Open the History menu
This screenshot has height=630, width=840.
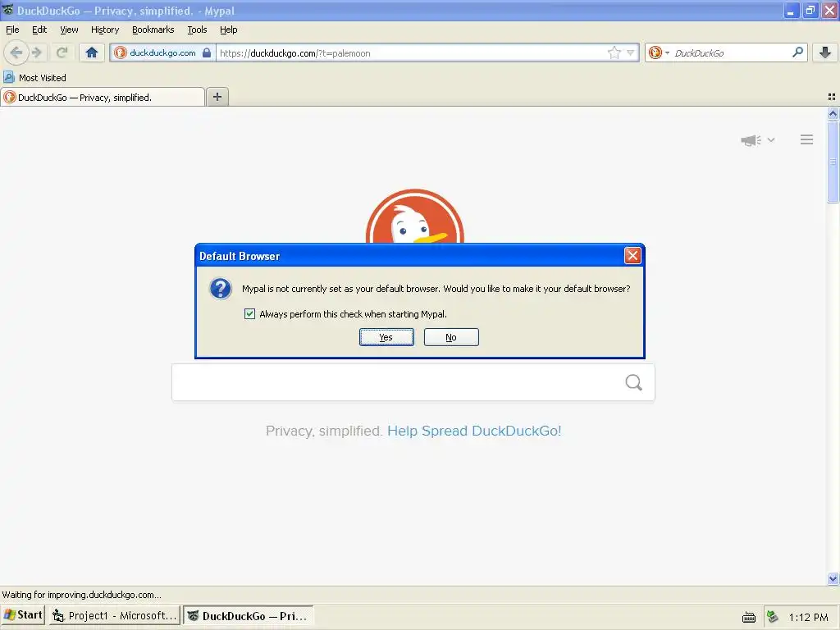(105, 30)
